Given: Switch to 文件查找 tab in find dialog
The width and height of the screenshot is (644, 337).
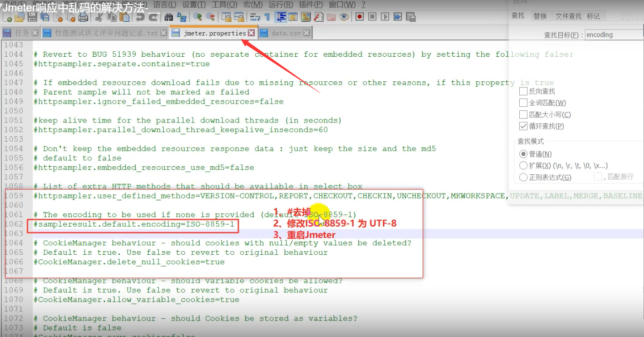Looking at the screenshot, I should (x=568, y=16).
